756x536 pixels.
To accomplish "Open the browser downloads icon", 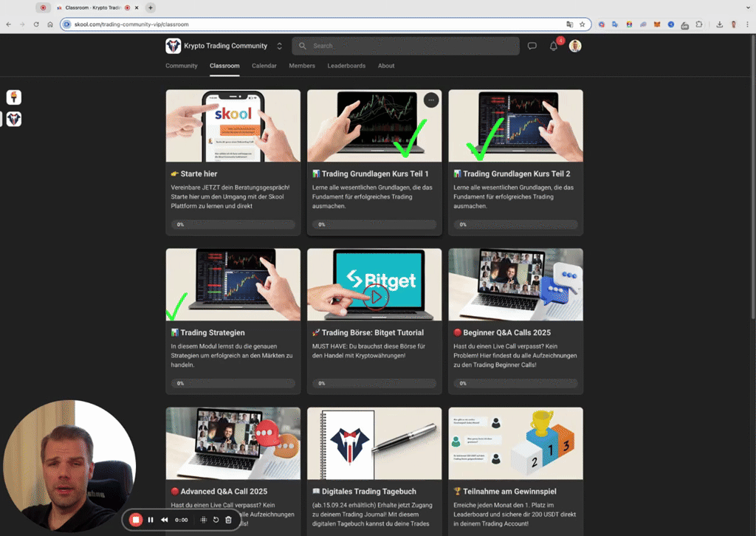I will point(719,24).
